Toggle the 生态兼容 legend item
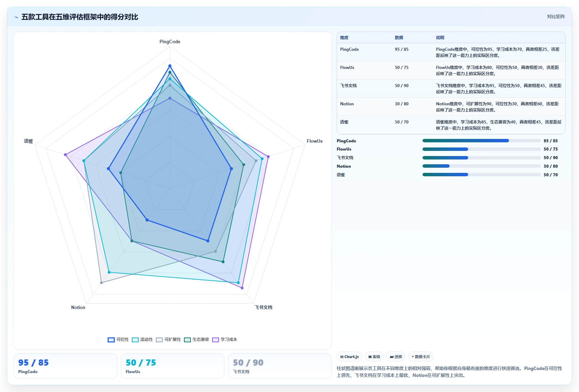The width and height of the screenshot is (579, 392). tap(196, 340)
